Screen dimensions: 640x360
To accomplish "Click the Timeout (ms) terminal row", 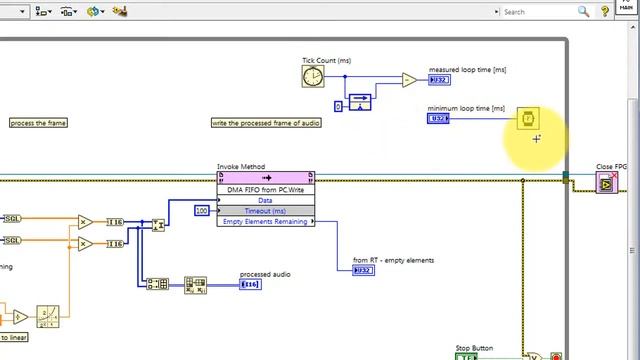I will 266,211.
